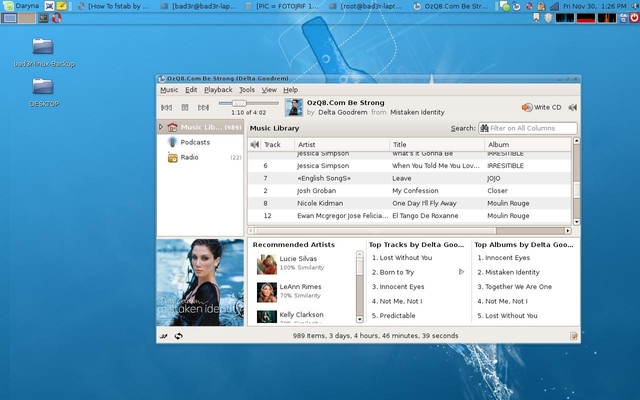This screenshot has height=400, width=640.
Task: Open the bad3r-linux-Backup desktop folder
Action: (x=44, y=52)
